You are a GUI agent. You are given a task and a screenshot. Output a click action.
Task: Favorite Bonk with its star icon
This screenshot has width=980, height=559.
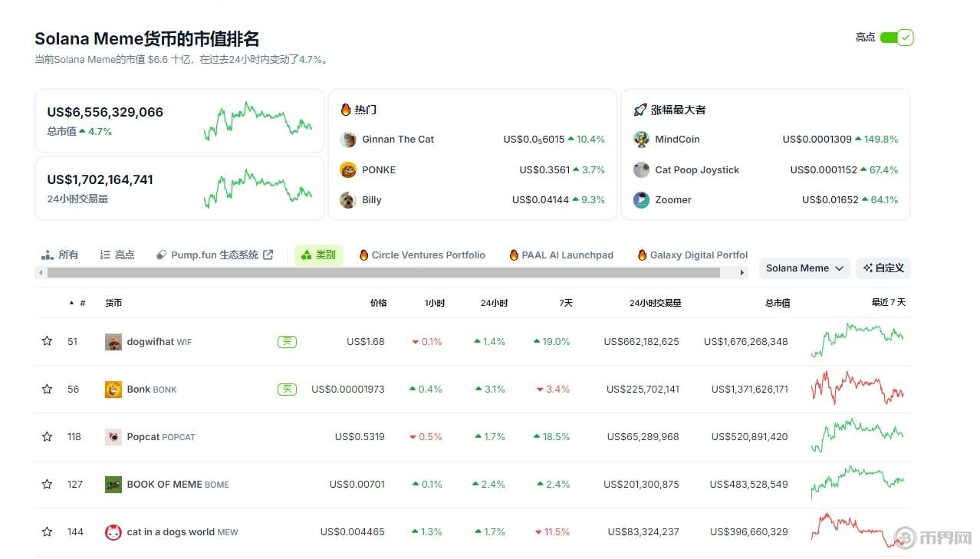click(47, 389)
